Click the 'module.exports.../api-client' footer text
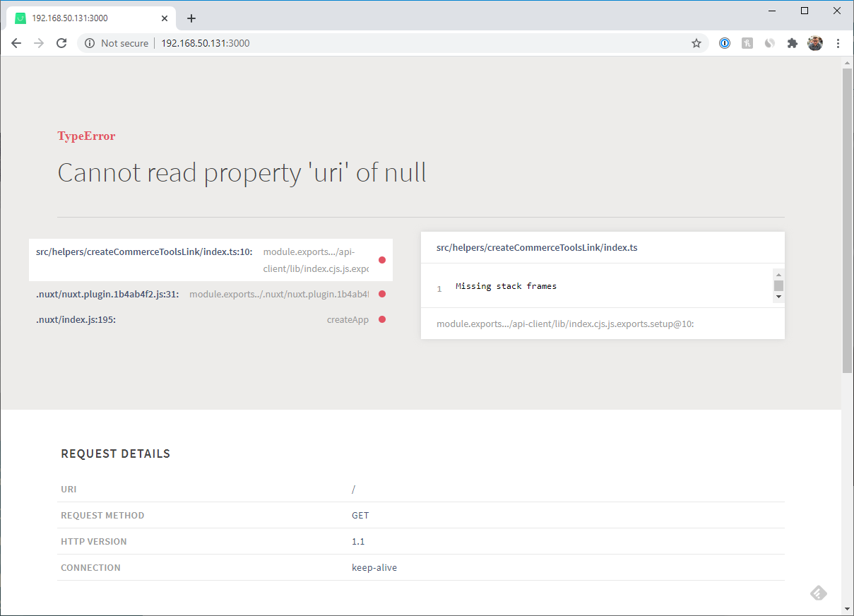 pyautogui.click(x=565, y=324)
